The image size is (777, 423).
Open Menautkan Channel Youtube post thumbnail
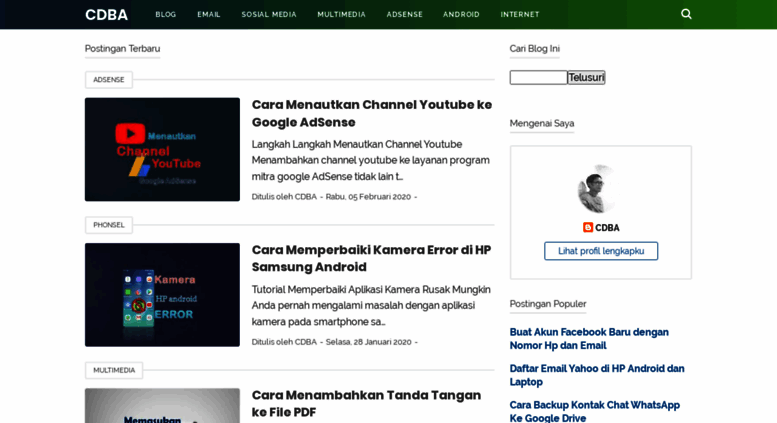[x=162, y=149]
